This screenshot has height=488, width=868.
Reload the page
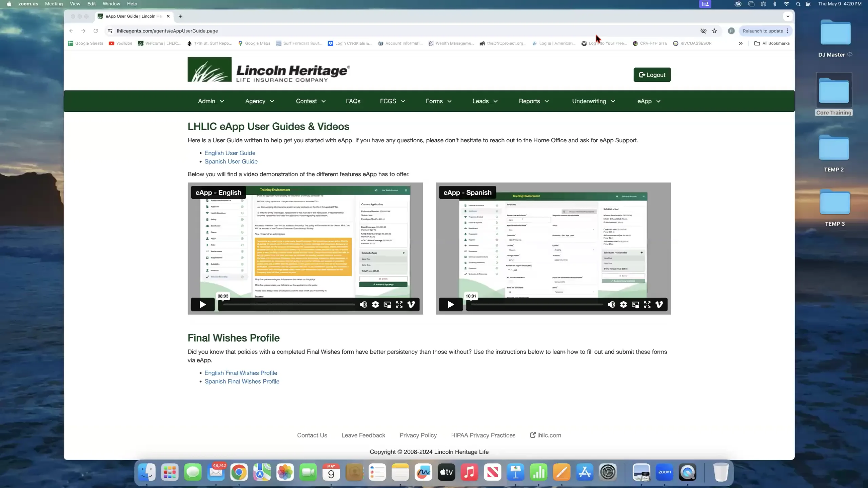coord(96,31)
